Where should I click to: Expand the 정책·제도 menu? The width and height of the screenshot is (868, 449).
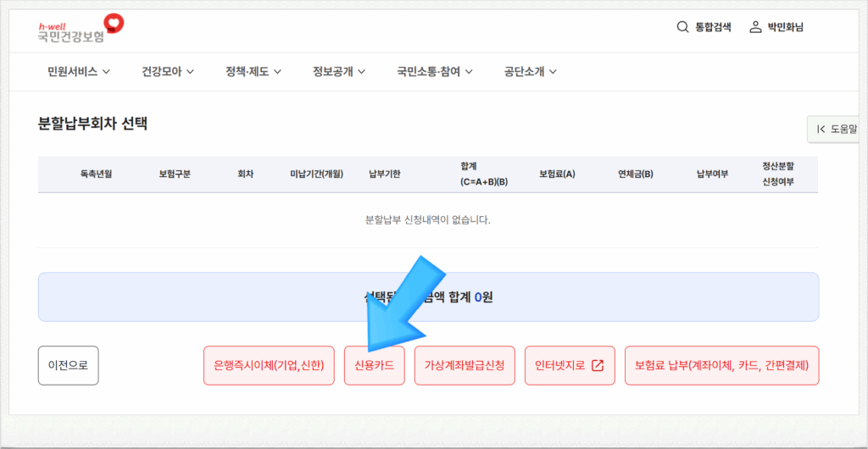(x=253, y=71)
